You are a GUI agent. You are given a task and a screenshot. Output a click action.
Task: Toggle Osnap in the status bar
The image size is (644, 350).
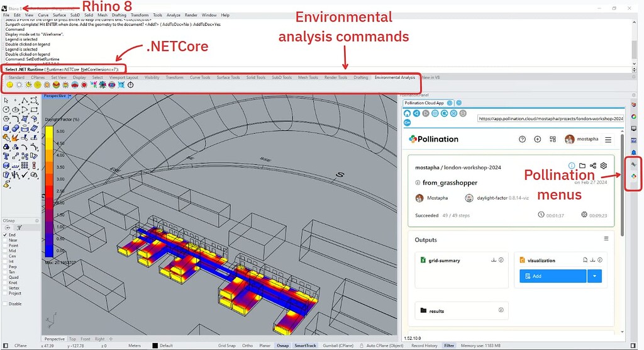coord(282,346)
